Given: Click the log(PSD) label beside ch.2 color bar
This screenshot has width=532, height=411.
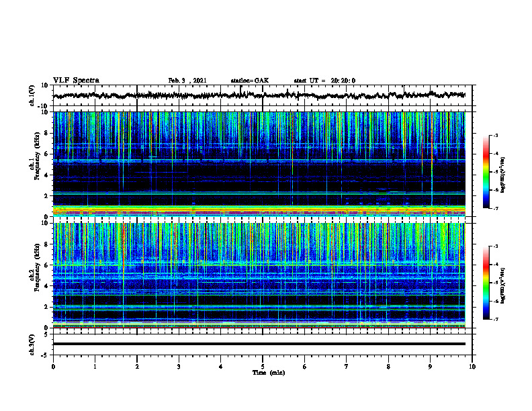Looking at the screenshot, I should point(503,286).
